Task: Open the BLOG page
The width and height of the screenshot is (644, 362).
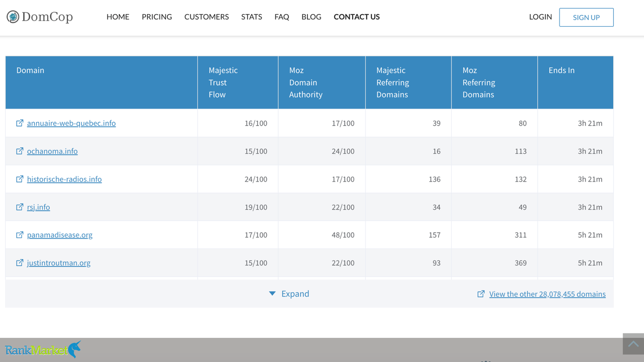Action: (311, 17)
